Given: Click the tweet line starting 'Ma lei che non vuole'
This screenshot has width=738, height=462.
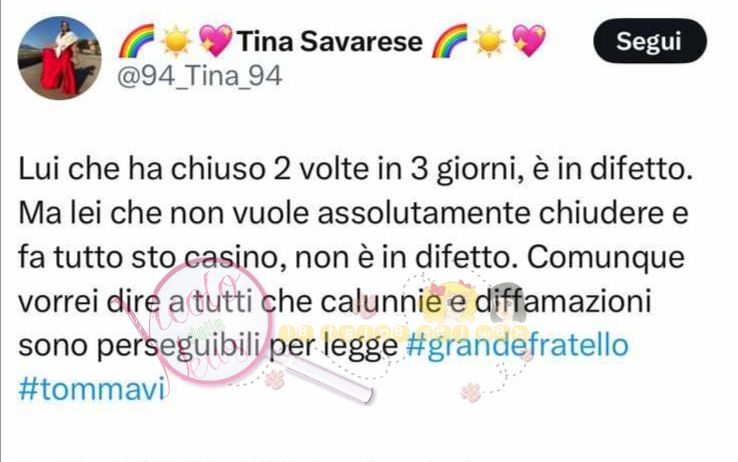Looking at the screenshot, I should point(353,214).
